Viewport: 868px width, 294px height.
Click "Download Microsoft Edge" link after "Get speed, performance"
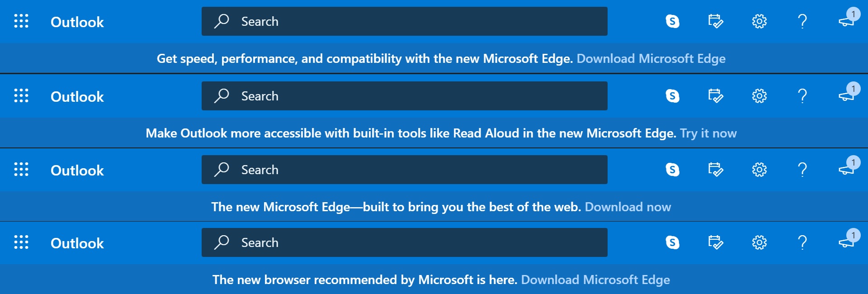[651, 58]
